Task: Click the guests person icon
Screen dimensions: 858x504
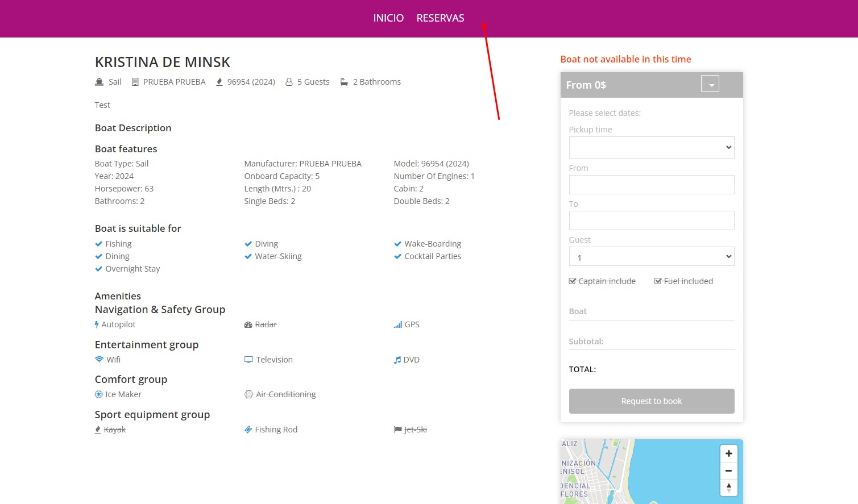Action: coord(289,82)
